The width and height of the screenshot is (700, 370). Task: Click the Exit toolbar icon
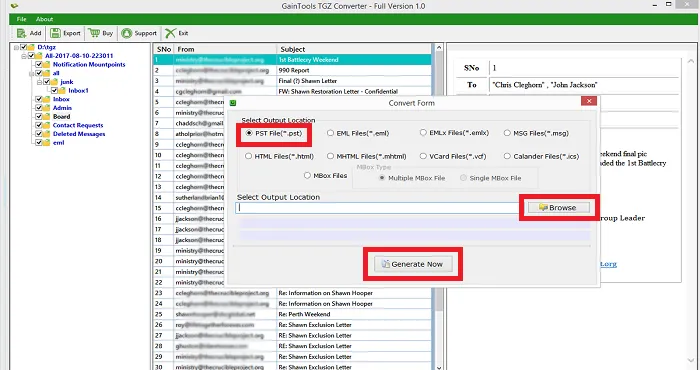[x=170, y=33]
